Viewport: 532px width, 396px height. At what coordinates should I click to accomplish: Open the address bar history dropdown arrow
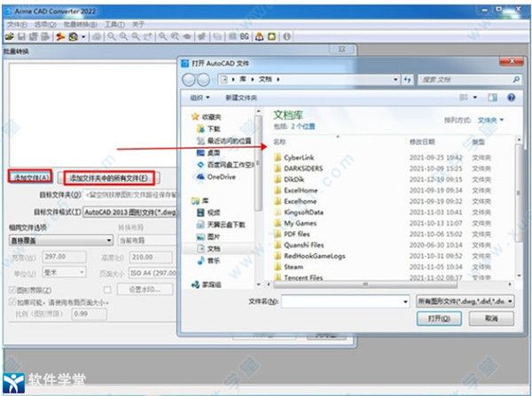pyautogui.click(x=395, y=80)
